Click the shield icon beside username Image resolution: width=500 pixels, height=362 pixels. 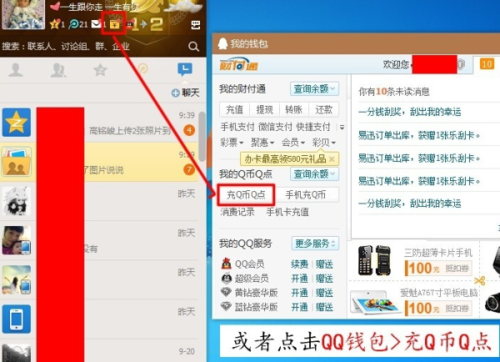461,64
